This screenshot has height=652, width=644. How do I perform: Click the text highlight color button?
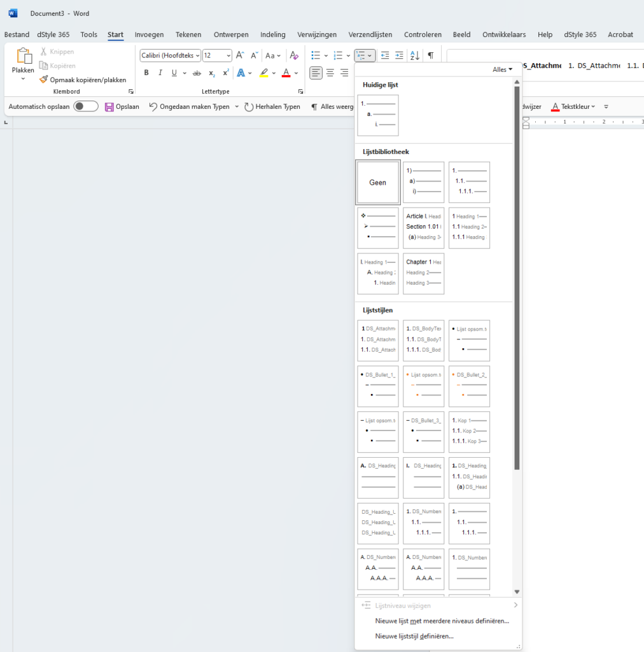pos(264,73)
